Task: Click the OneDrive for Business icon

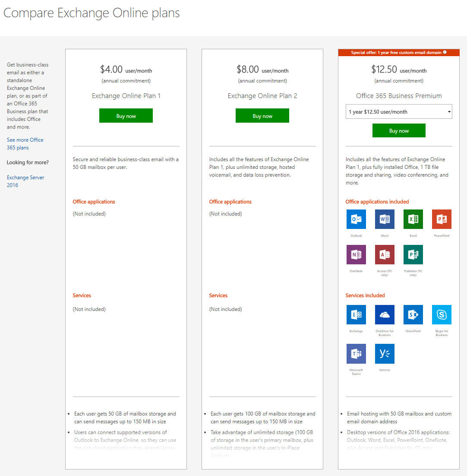Action: coord(385,315)
